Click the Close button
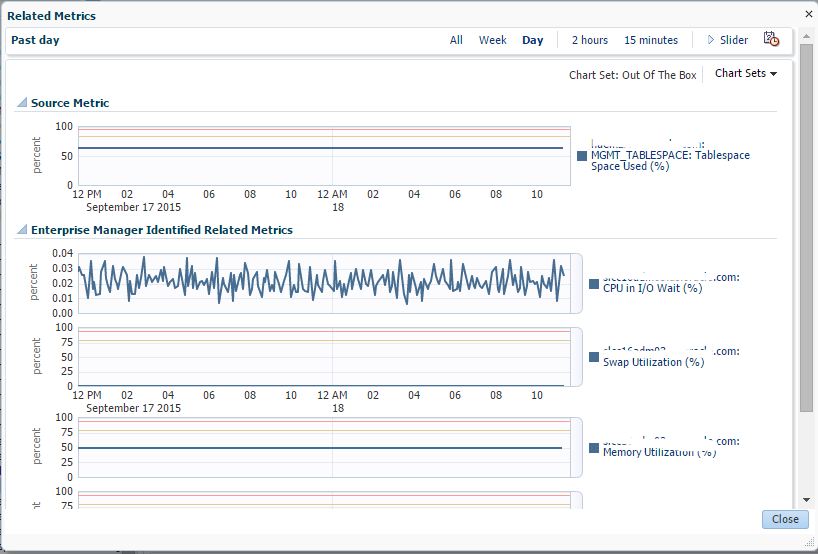Image resolution: width=818 pixels, height=554 pixels. pyautogui.click(x=785, y=519)
